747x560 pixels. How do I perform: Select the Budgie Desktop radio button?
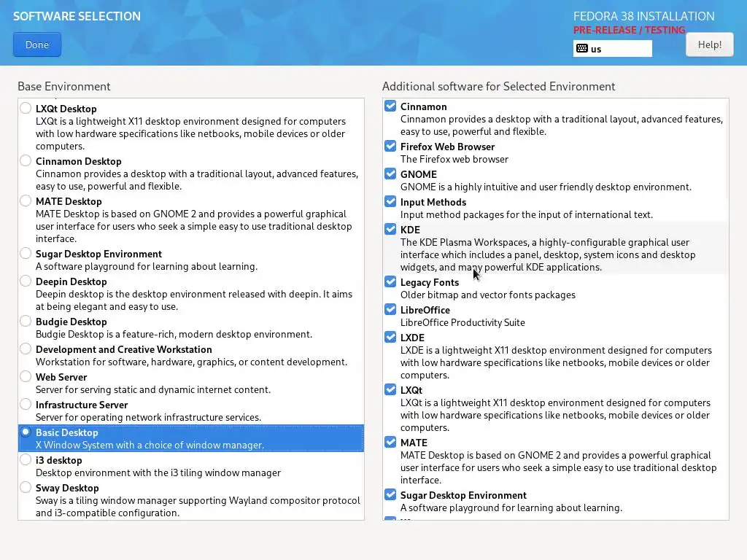26,321
